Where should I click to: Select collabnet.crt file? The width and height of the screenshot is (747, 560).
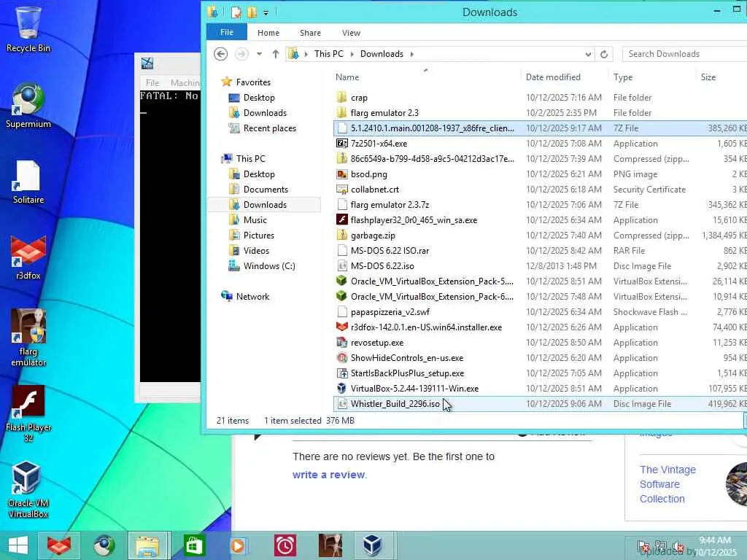(374, 190)
